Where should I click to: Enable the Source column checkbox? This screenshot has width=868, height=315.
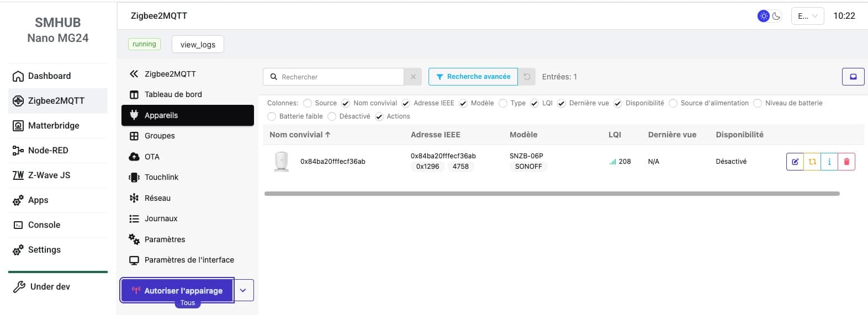(x=308, y=103)
